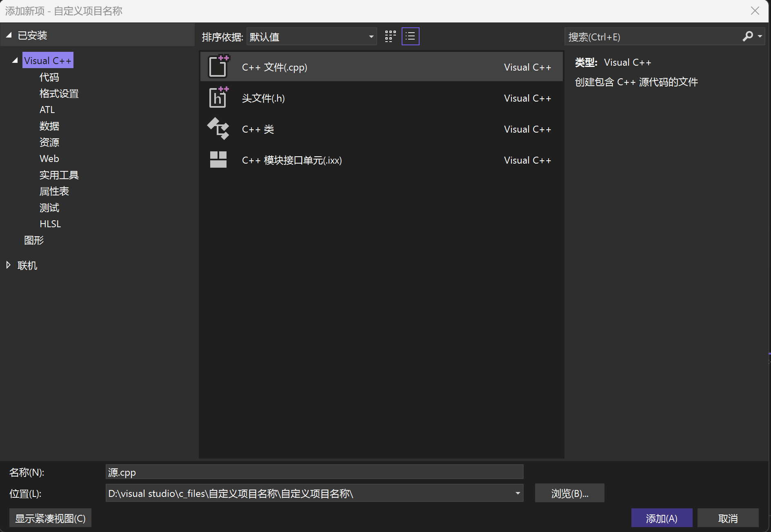Image resolution: width=771 pixels, height=532 pixels.
Task: Open the 位置 path dropdown arrow
Action: [518, 493]
